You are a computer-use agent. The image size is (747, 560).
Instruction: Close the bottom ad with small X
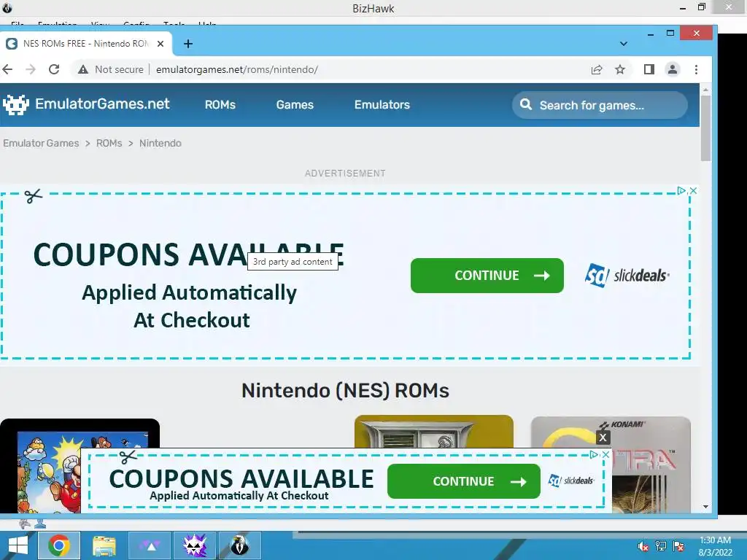pos(606,455)
